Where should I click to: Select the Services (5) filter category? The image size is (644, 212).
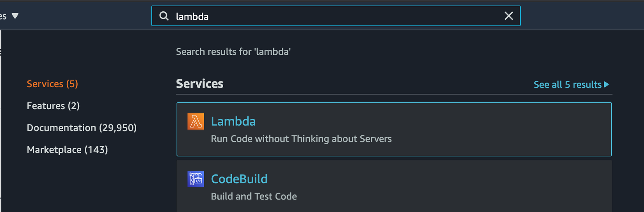pyautogui.click(x=52, y=84)
